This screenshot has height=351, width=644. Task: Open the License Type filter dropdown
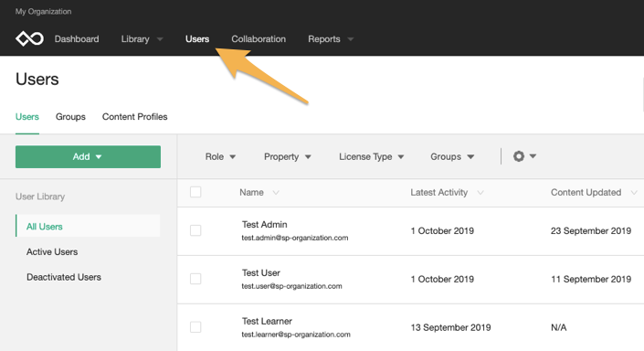[371, 156]
